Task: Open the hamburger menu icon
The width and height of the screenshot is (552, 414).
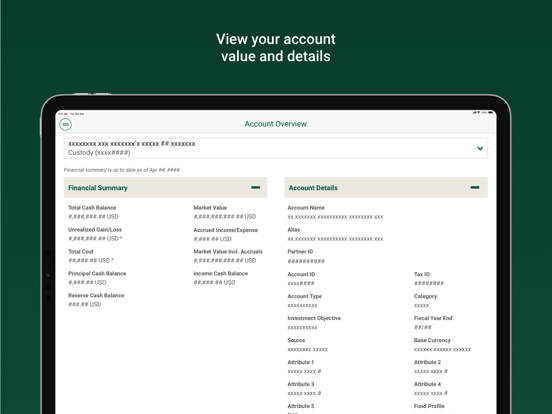Action: tap(65, 124)
